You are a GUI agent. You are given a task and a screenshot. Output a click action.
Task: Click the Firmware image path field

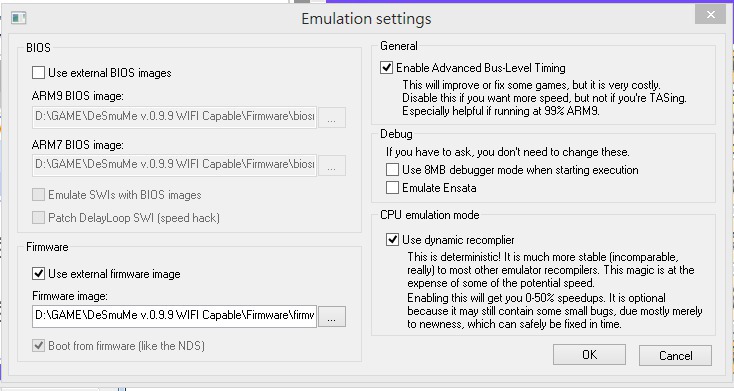tap(175, 316)
